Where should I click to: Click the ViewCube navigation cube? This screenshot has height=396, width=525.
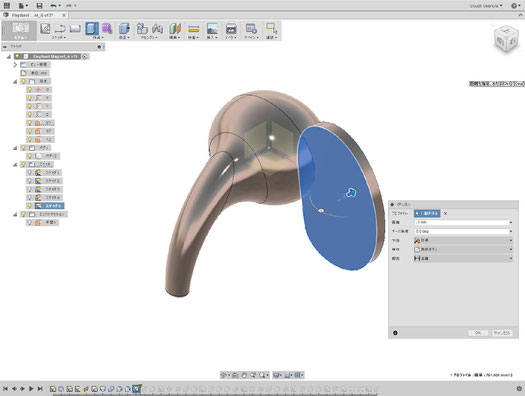pos(506,39)
